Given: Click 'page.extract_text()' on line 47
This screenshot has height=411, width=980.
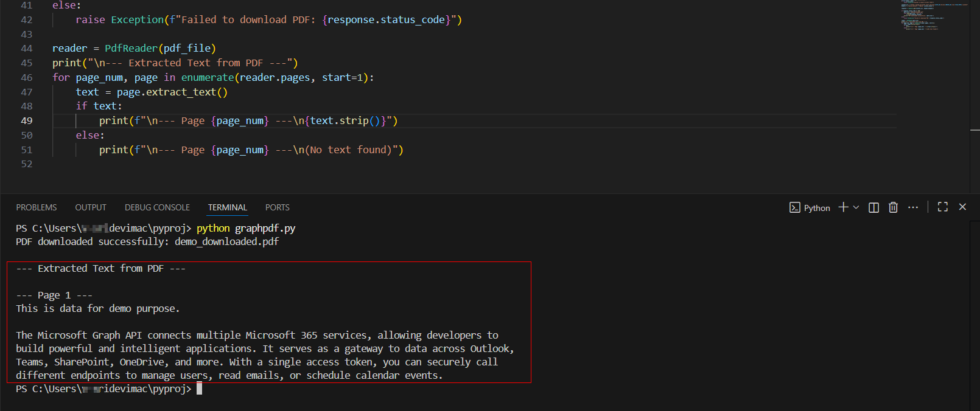Looking at the screenshot, I should [172, 92].
